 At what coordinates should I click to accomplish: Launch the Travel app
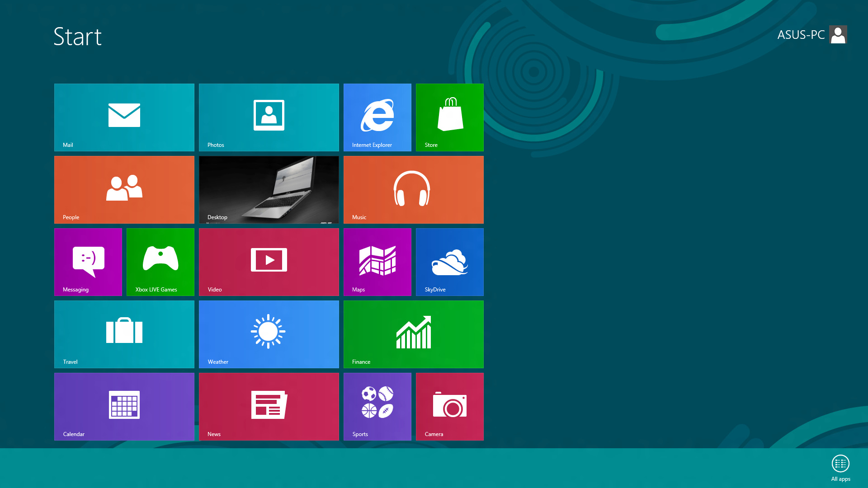124,334
